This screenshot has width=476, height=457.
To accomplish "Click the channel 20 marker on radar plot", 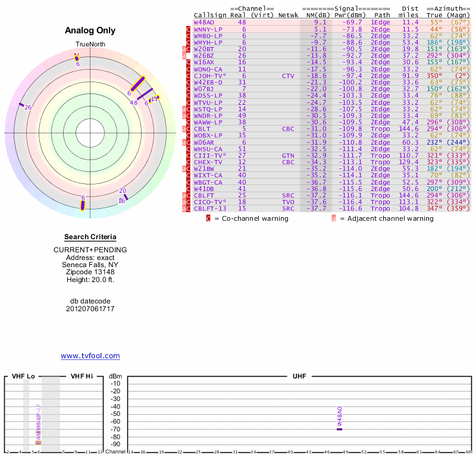I will [x=126, y=196].
